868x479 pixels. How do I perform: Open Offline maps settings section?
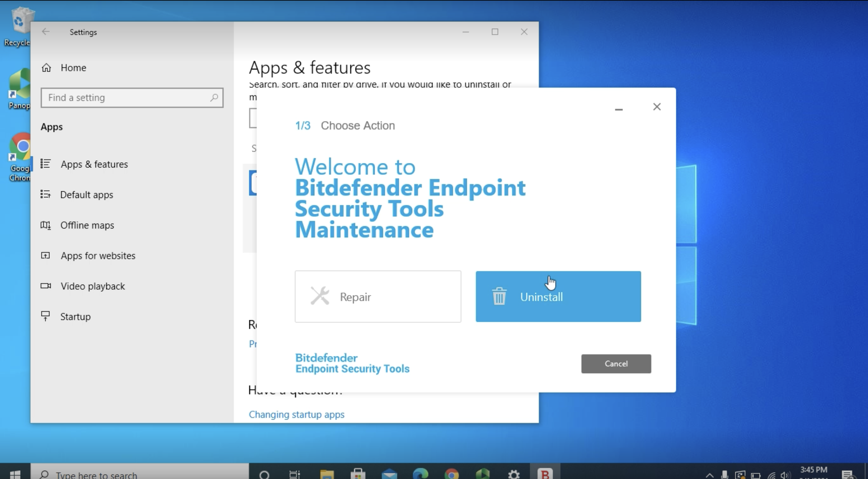88,225
